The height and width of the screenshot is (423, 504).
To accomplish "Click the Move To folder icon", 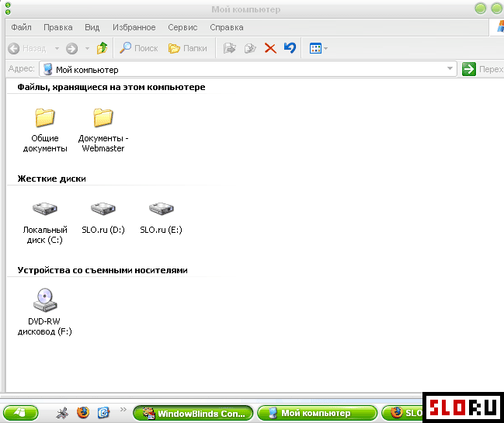I will [230, 48].
